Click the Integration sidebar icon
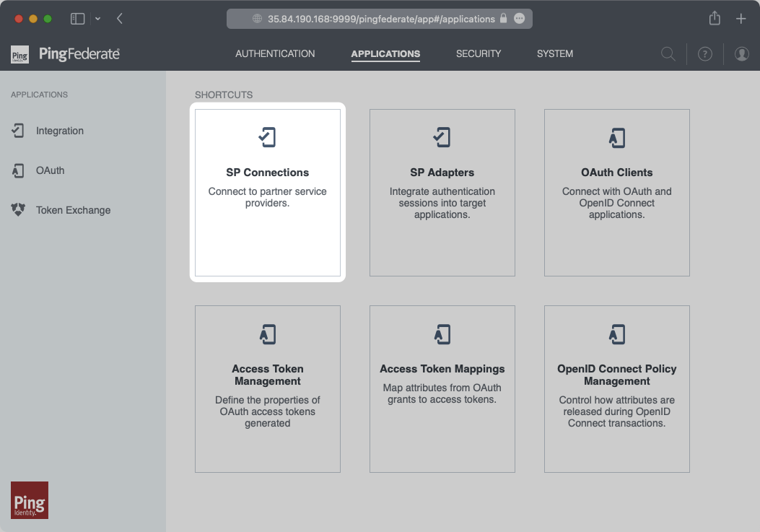 point(18,131)
